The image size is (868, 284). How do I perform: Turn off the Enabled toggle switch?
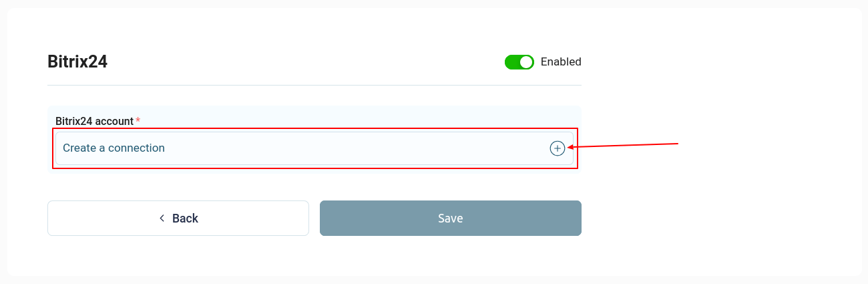coord(519,62)
